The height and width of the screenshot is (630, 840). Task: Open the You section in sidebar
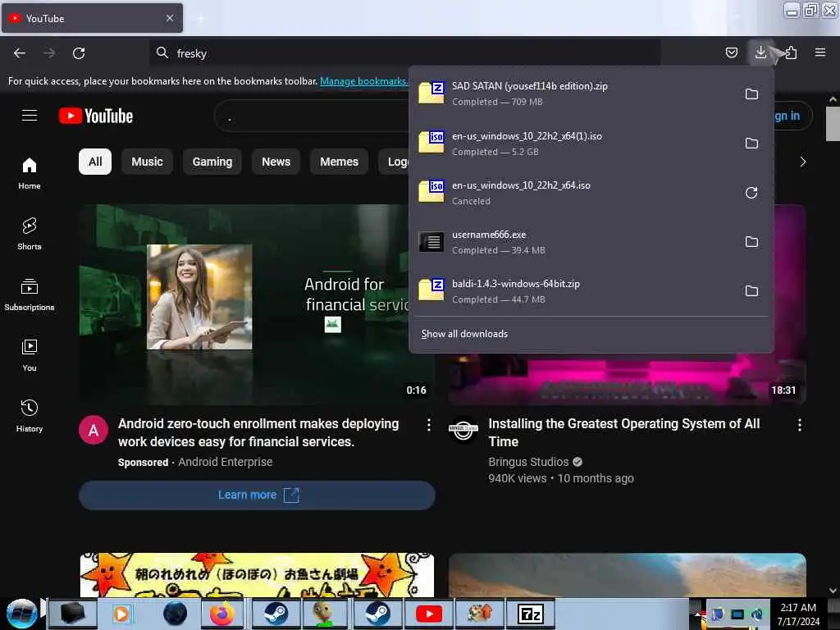[x=30, y=354]
